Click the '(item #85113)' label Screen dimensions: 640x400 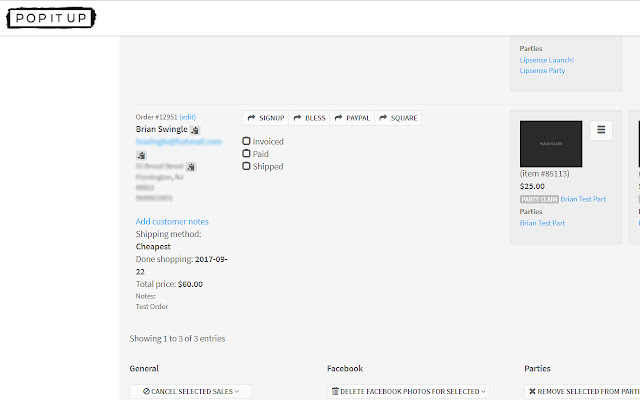pos(544,174)
